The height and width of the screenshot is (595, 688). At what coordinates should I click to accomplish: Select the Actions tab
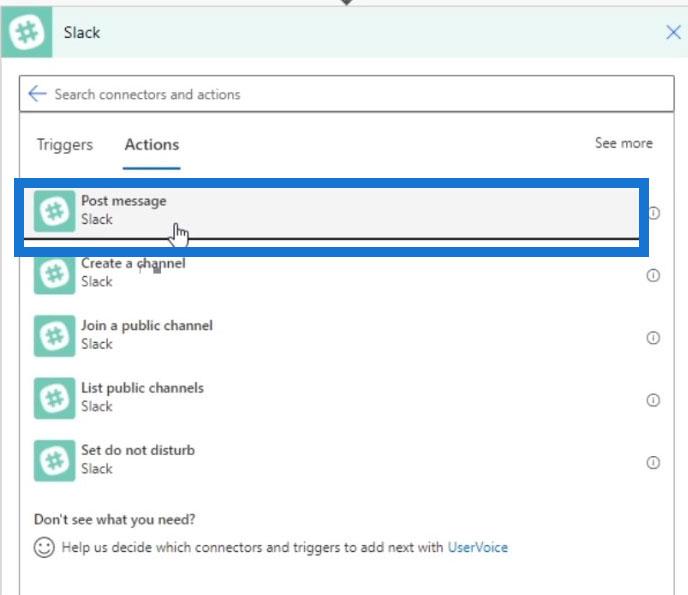(x=152, y=144)
